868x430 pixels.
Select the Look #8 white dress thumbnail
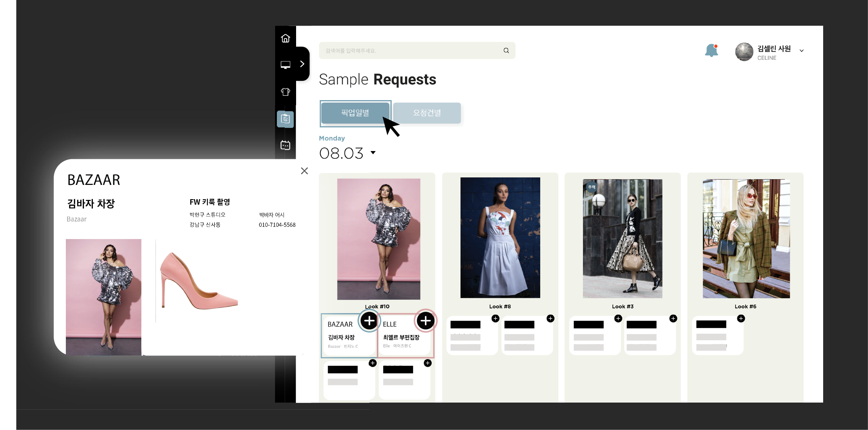click(500, 238)
